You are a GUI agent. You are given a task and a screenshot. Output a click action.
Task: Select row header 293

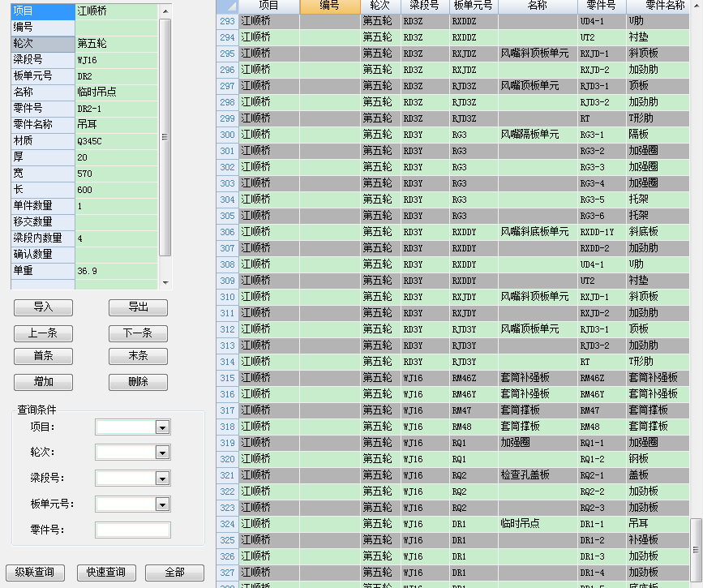point(227,21)
